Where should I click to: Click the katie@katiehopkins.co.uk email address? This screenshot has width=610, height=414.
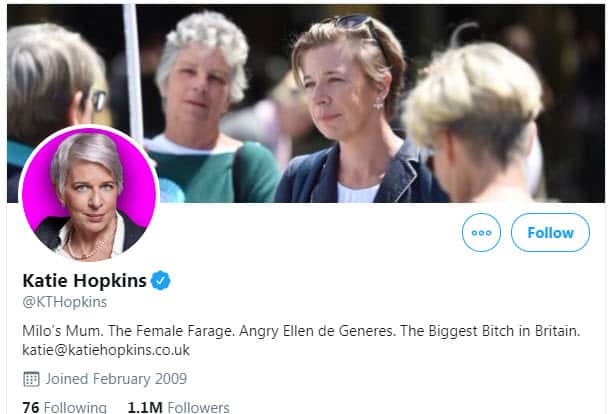(106, 350)
